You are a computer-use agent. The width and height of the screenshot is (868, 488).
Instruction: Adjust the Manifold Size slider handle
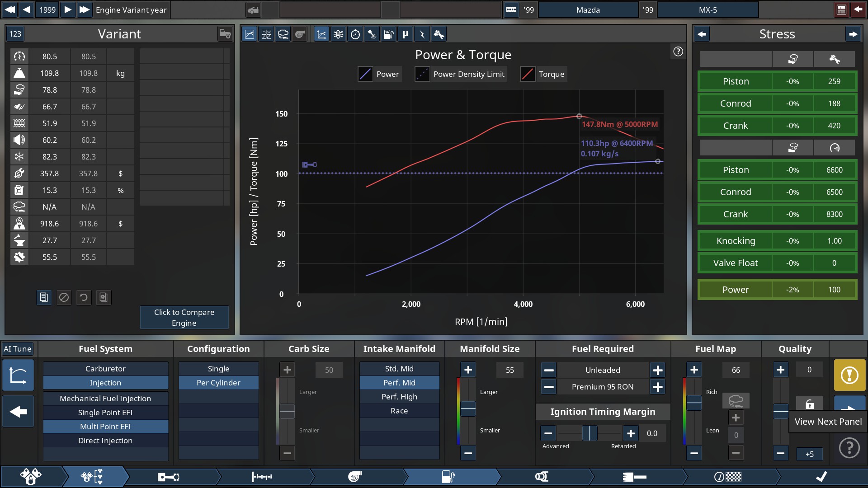(468, 408)
